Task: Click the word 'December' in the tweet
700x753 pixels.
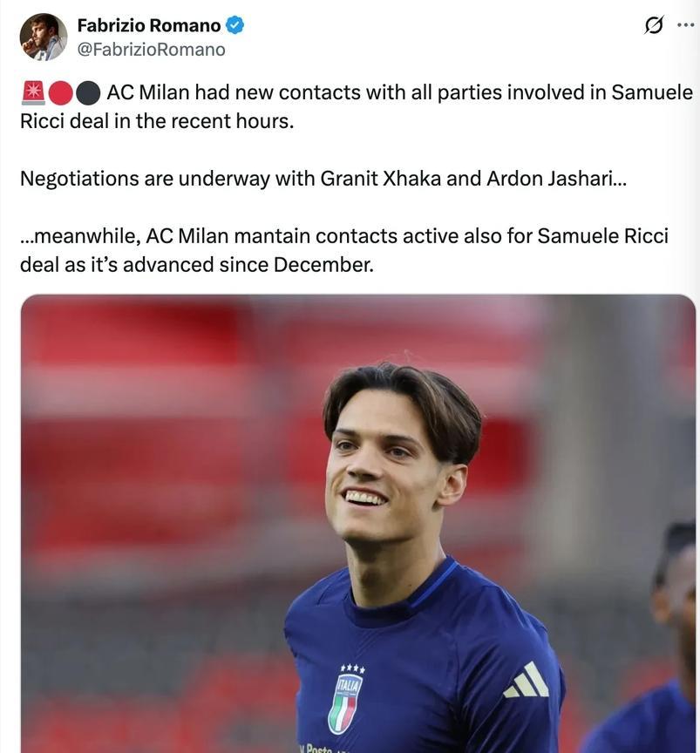Action: coord(323,265)
